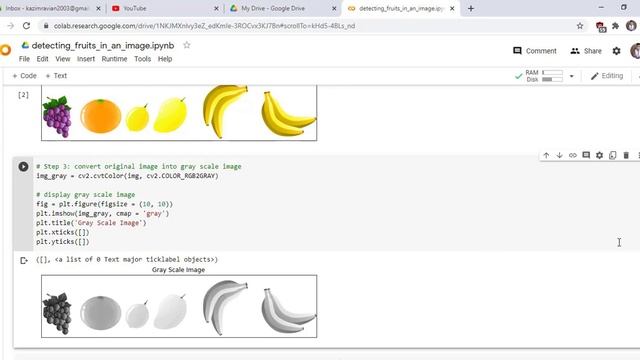
Task: Mirror cell in tab icon
Action: tap(613, 156)
